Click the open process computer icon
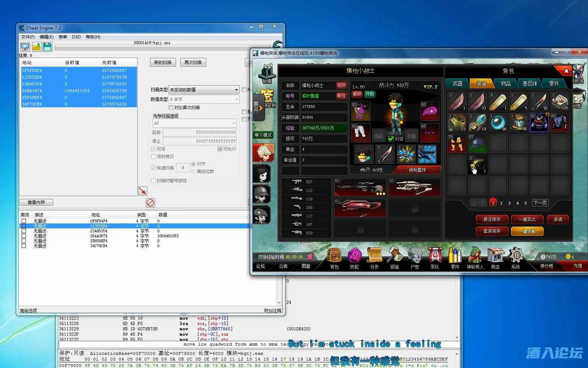The image size is (588, 368). pyautogui.click(x=25, y=47)
